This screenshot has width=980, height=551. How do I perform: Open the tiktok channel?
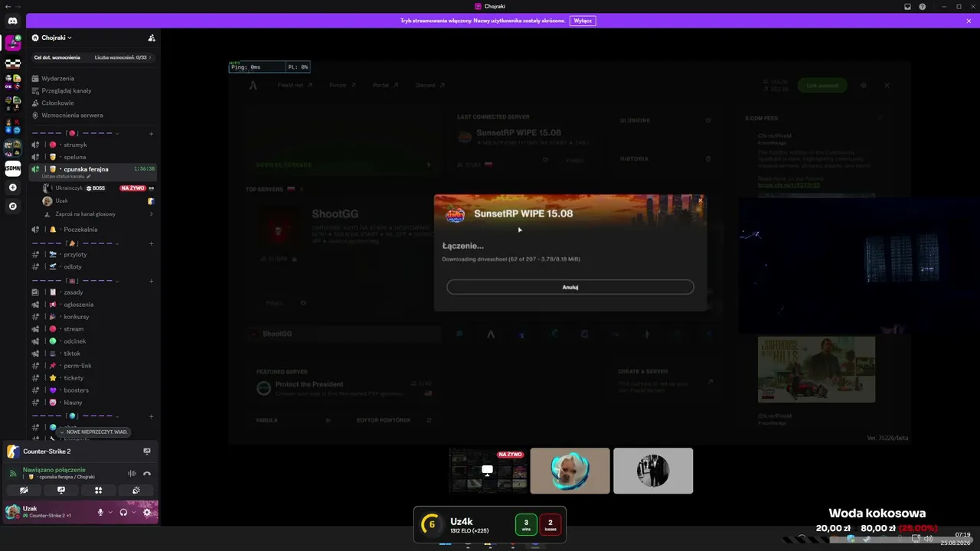[93, 354]
